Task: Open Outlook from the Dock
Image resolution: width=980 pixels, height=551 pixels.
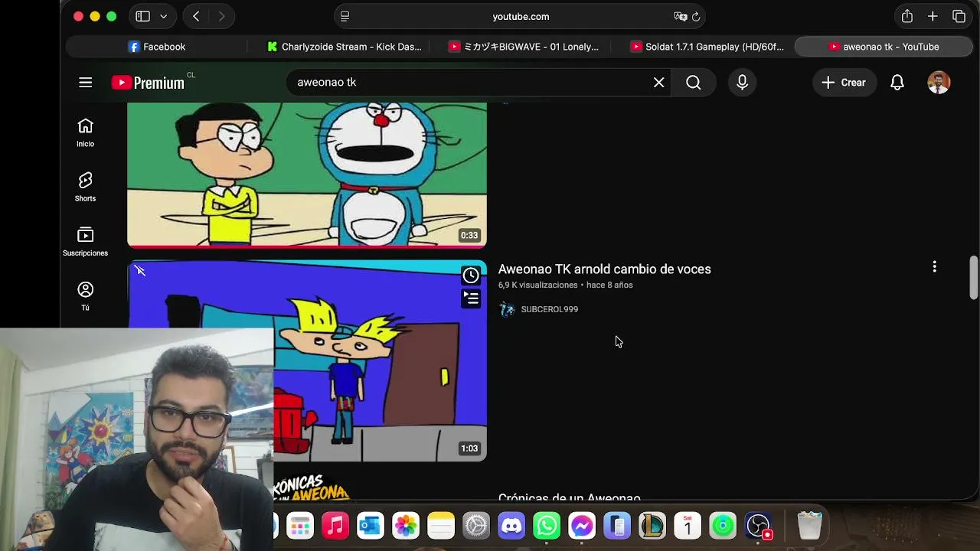Action: [371, 526]
